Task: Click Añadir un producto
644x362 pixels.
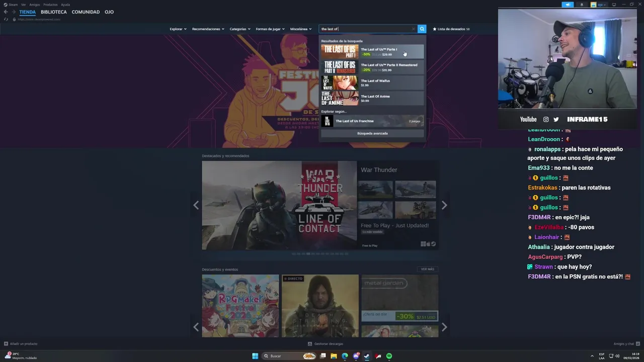Action: pyautogui.click(x=21, y=344)
